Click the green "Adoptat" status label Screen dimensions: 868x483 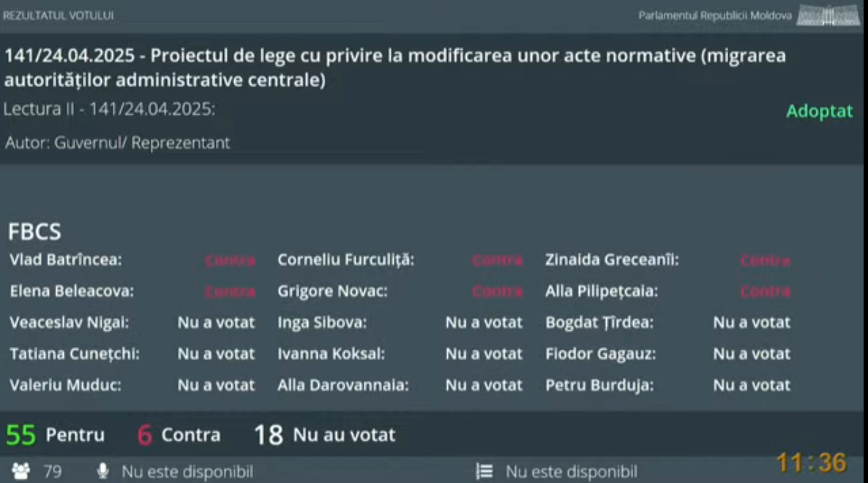(819, 111)
